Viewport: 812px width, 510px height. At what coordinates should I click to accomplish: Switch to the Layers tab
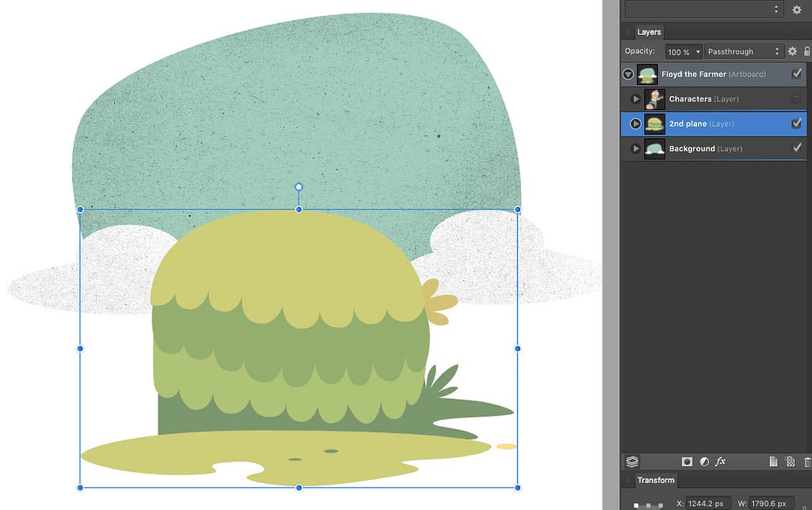pyautogui.click(x=649, y=32)
